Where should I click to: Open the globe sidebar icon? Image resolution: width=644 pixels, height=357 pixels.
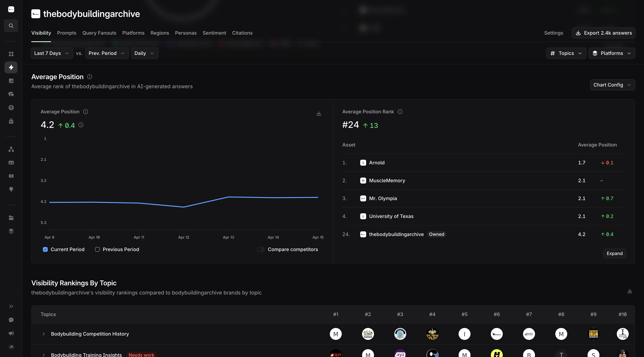coord(11,108)
